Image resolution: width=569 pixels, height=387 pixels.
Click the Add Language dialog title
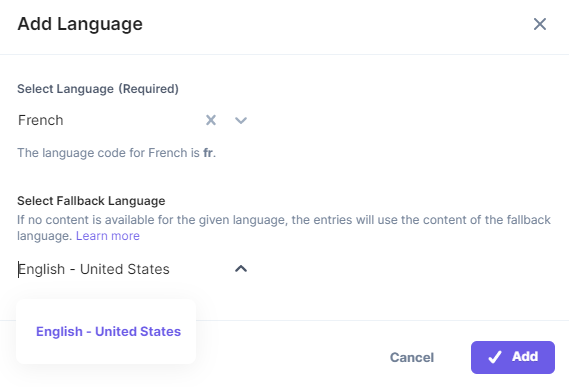80,24
